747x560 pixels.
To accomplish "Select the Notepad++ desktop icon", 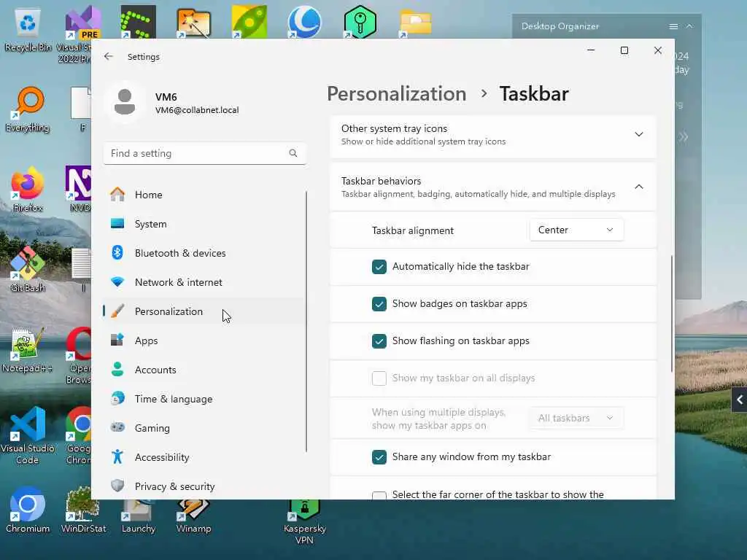I will [28, 351].
